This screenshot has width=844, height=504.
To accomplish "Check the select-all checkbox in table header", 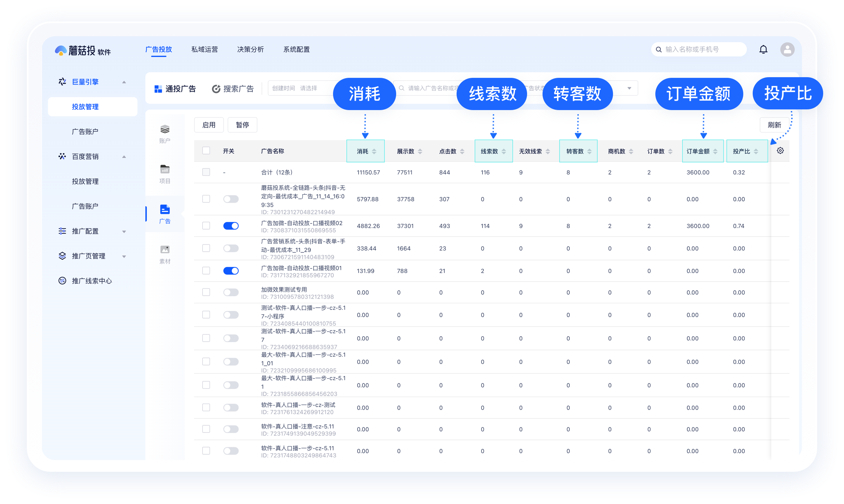I will pyautogui.click(x=206, y=150).
